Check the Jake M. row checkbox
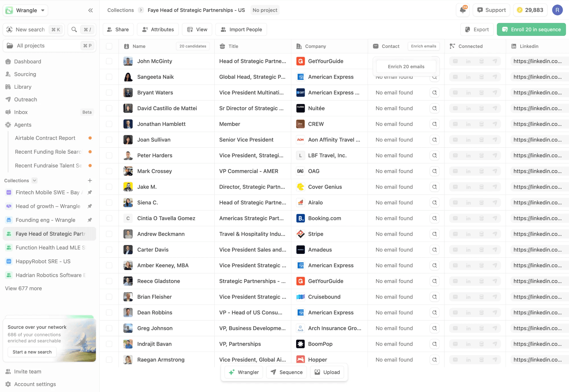The width and height of the screenshot is (569, 392). (x=109, y=187)
